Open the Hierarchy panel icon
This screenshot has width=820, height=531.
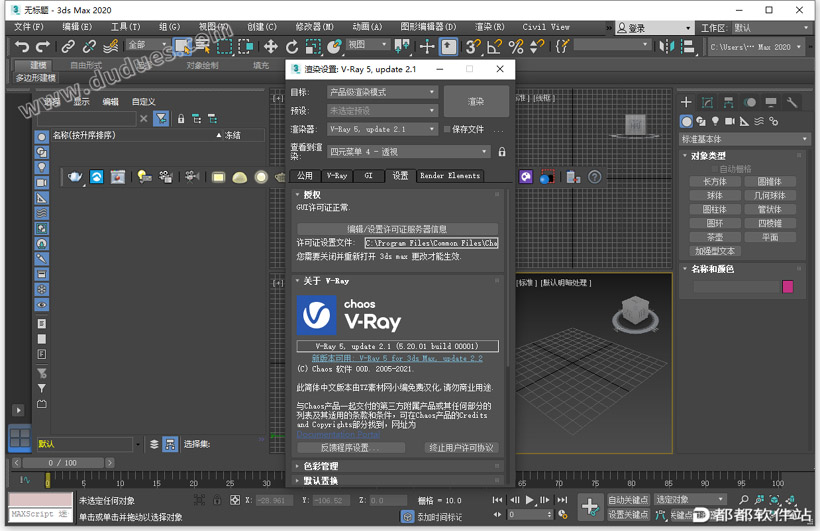[728, 102]
